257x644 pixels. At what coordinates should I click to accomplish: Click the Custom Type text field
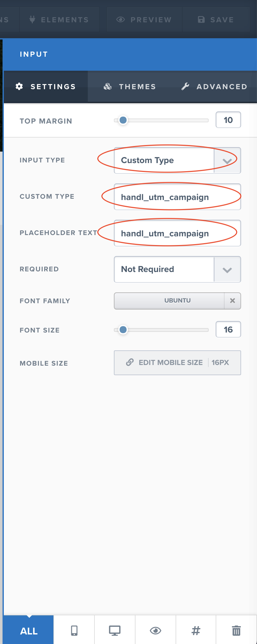[x=177, y=197]
